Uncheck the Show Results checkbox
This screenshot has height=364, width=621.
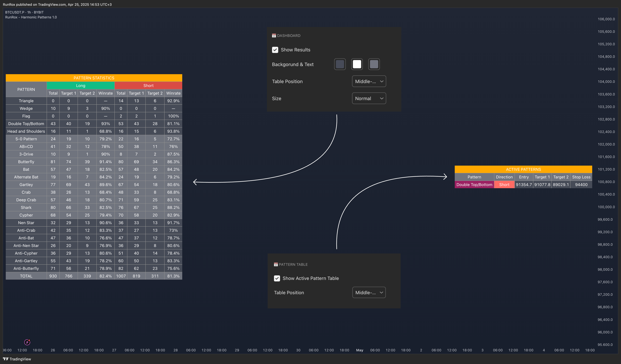pyautogui.click(x=275, y=50)
